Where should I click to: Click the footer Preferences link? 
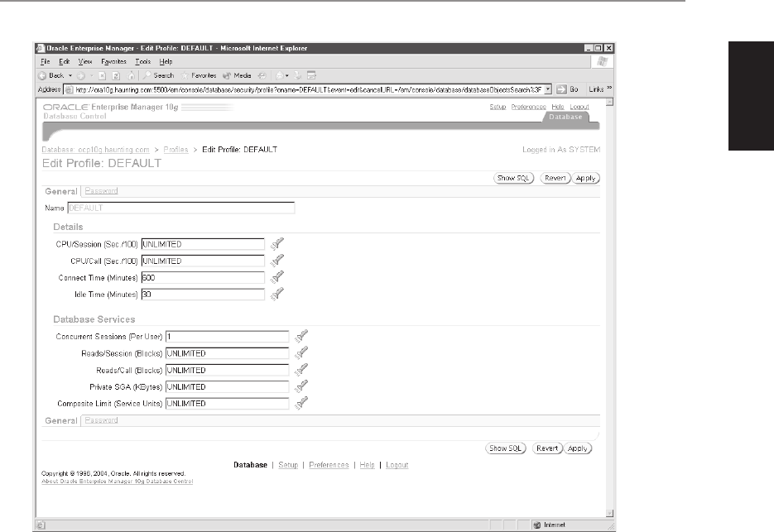pos(329,465)
